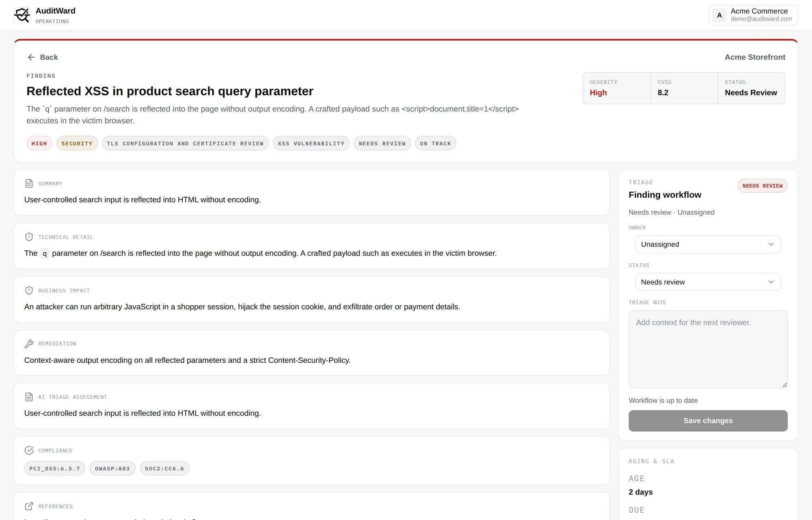Click the Remediation wrench icon

click(29, 344)
